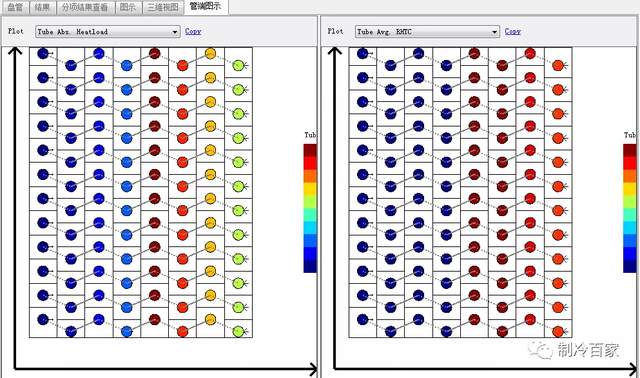Click the Copy link beside Heatload dropdown

pyautogui.click(x=193, y=31)
